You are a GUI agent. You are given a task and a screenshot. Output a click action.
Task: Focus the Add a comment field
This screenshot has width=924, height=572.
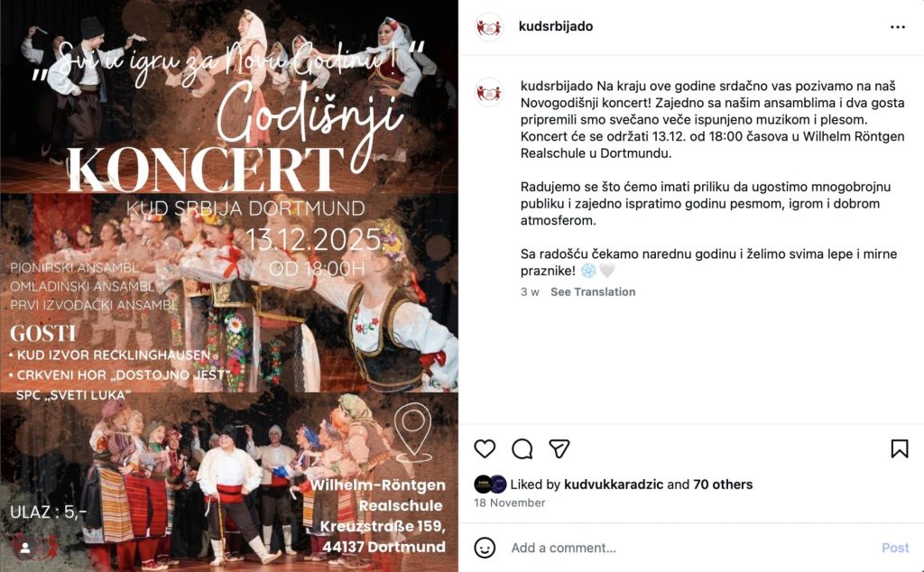(x=689, y=548)
